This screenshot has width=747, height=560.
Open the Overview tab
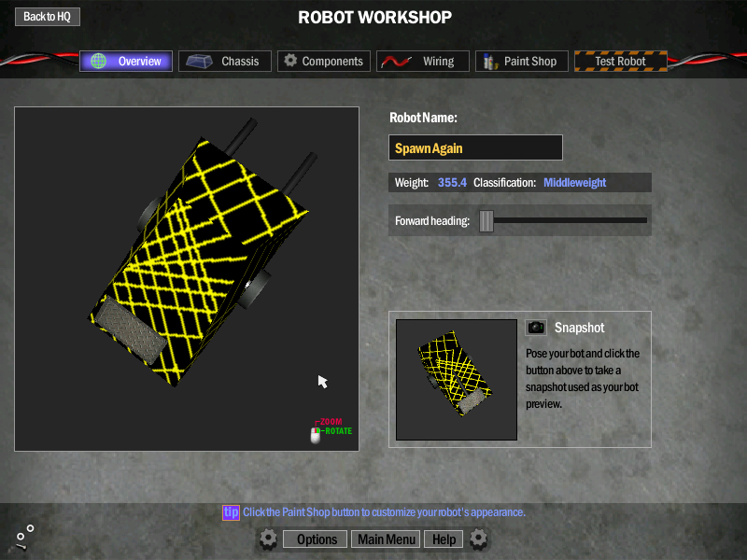click(x=126, y=62)
